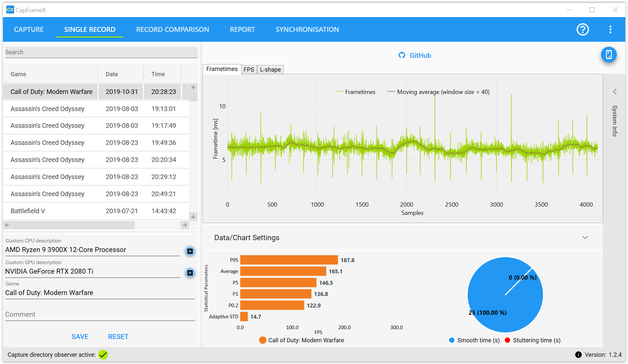This screenshot has height=364, width=628.
Task: Click the Custom GPU description field
Action: [x=93, y=271]
